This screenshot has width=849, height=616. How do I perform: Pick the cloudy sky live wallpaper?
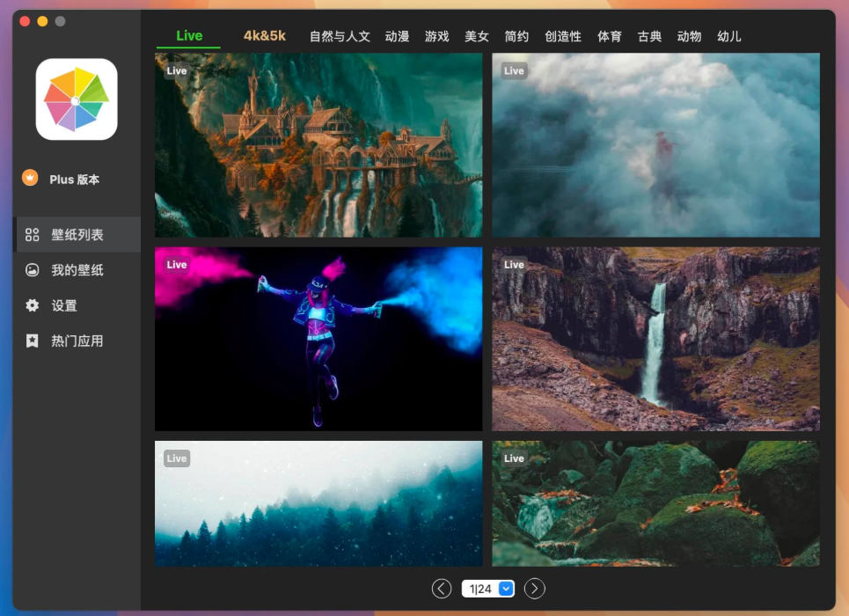click(x=655, y=145)
